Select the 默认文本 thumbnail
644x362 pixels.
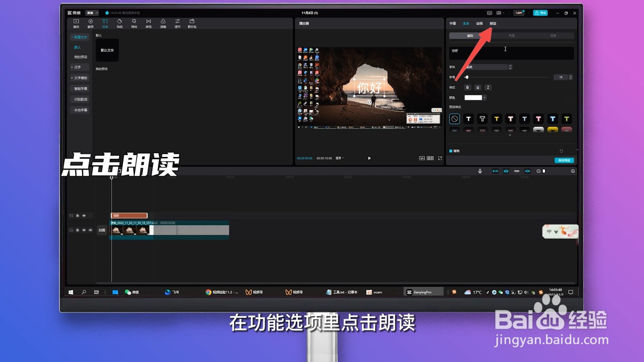click(106, 50)
